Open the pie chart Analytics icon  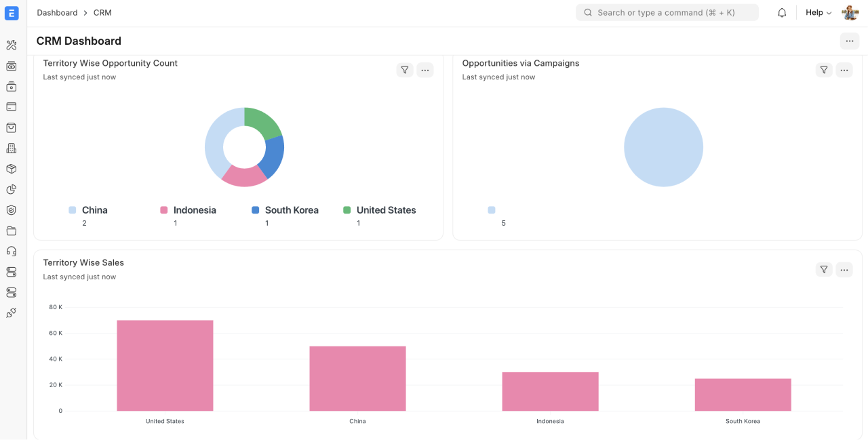tap(11, 189)
